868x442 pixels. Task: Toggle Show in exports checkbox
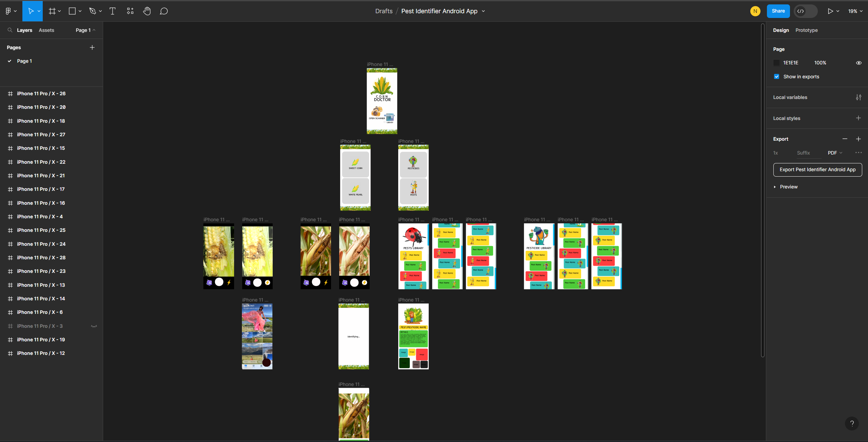pyautogui.click(x=777, y=76)
